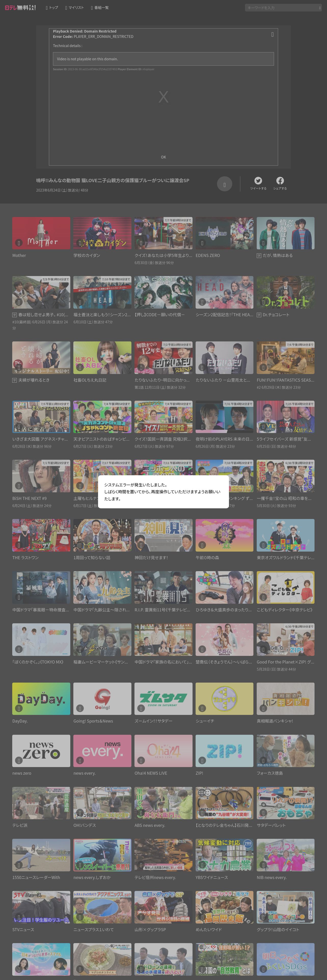This screenshot has height=980, width=327.
Task: Click the overlay icon on Going! Sports&News thumbnail
Action: (80, 708)
